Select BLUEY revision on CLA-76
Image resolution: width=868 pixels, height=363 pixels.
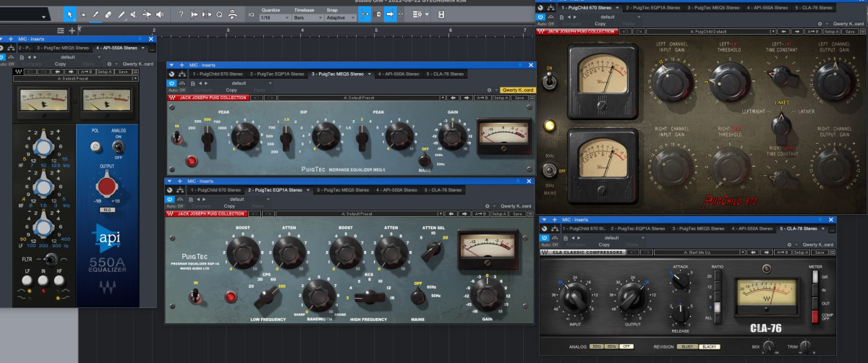(687, 346)
